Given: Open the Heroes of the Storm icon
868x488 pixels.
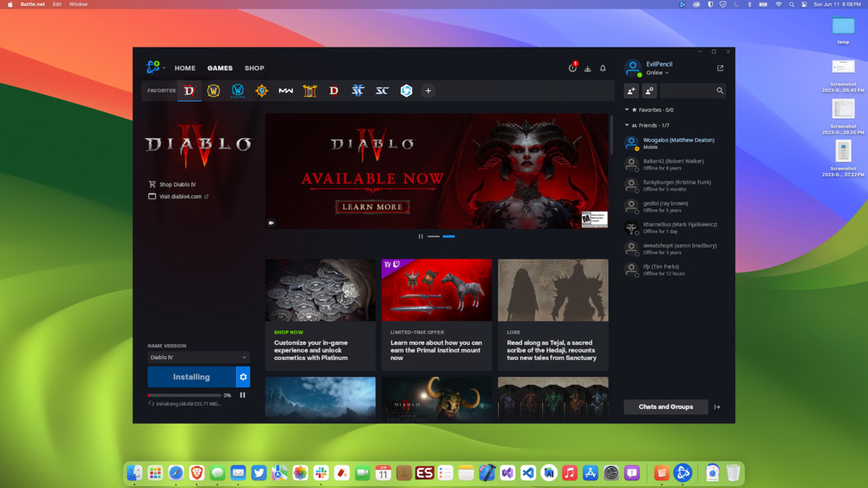Looking at the screenshot, I should pos(407,90).
